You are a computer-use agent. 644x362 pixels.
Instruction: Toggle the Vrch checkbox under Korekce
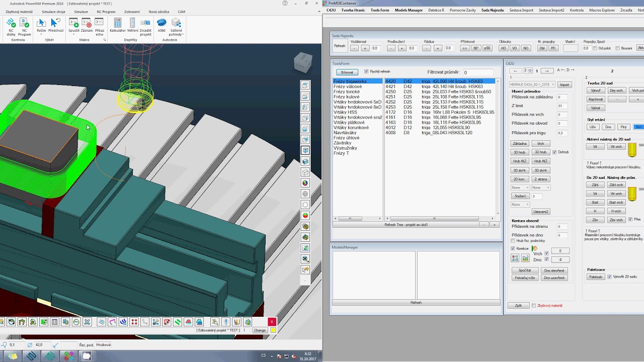pyautogui.click(x=547, y=253)
